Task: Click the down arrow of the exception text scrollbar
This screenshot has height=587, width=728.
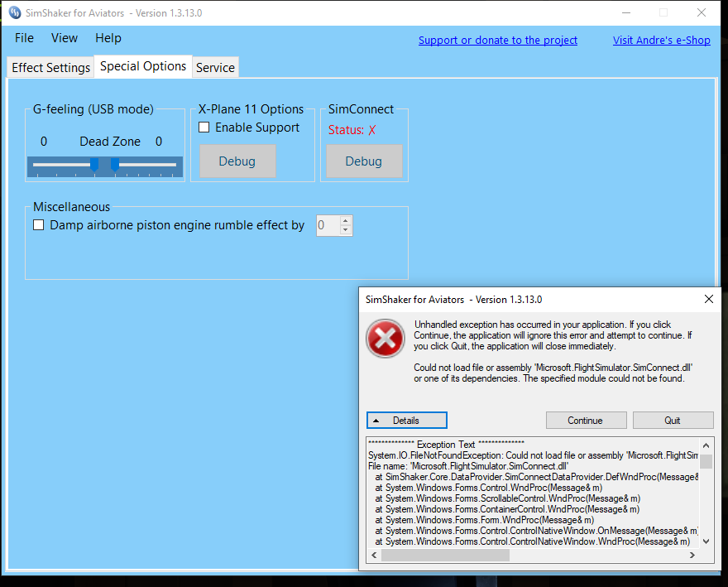Action: (706, 541)
